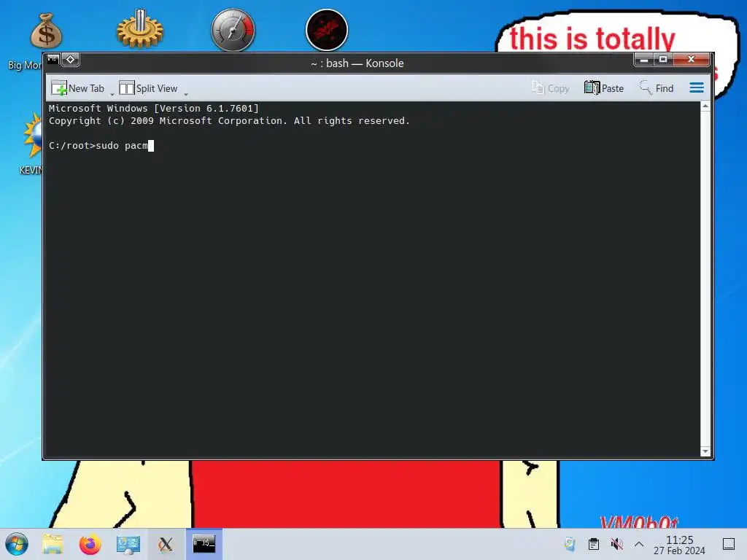Click the 'C:/root>sudo pacm' command line
This screenshot has height=560, width=747.
101,146
